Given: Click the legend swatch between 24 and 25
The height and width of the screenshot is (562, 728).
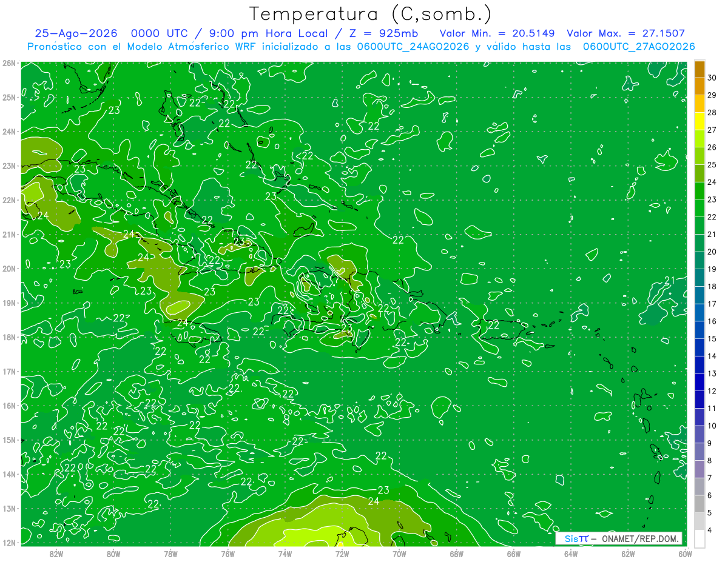Looking at the screenshot, I should pos(699,173).
